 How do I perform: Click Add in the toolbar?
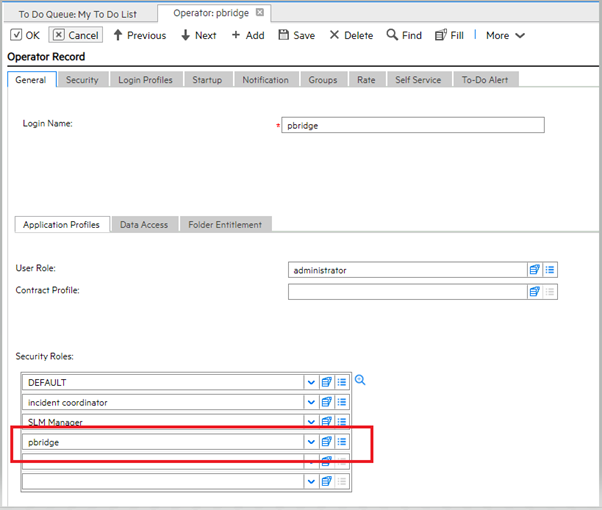coord(248,35)
